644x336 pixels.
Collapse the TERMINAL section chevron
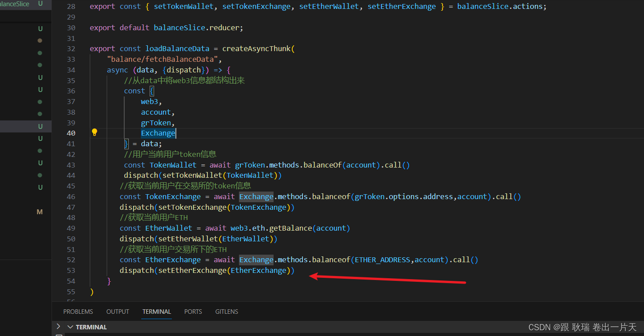coord(70,327)
